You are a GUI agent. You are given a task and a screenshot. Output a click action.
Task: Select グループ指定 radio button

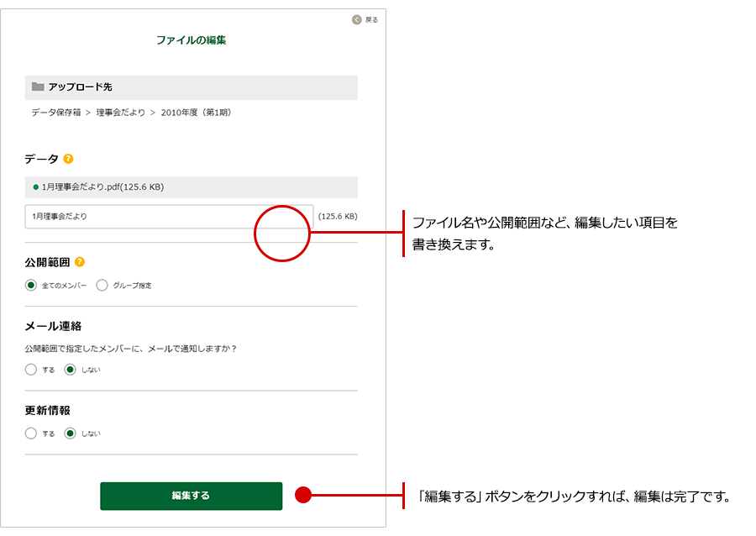pos(102,286)
